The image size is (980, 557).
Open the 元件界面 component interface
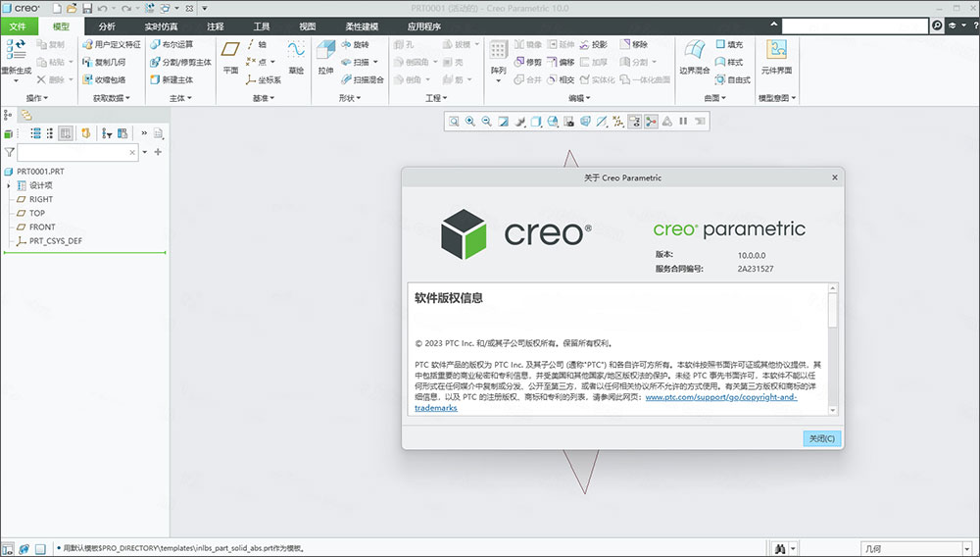pyautogui.click(x=776, y=58)
